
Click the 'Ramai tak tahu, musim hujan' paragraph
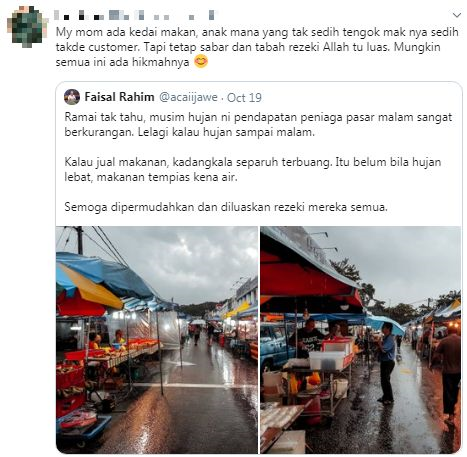[258, 125]
